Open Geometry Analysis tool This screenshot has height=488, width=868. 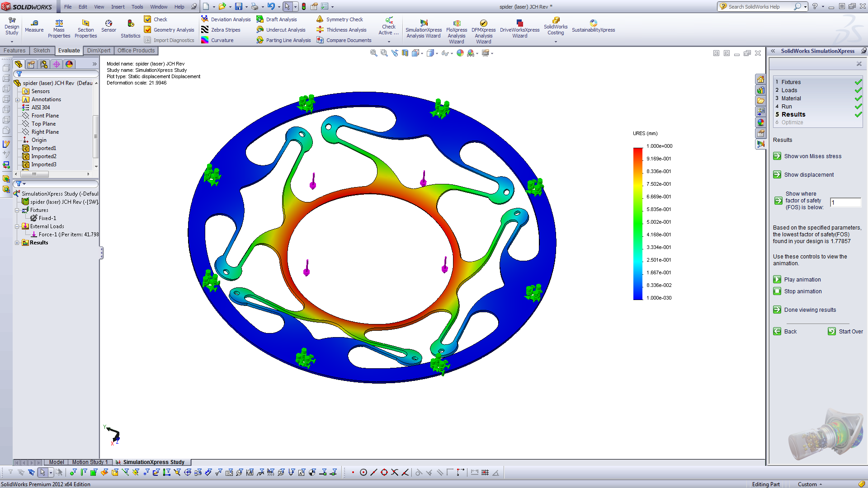point(169,30)
